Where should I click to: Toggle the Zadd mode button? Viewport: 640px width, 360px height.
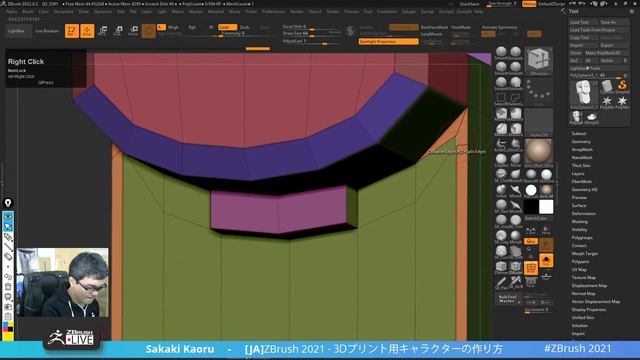point(227,27)
